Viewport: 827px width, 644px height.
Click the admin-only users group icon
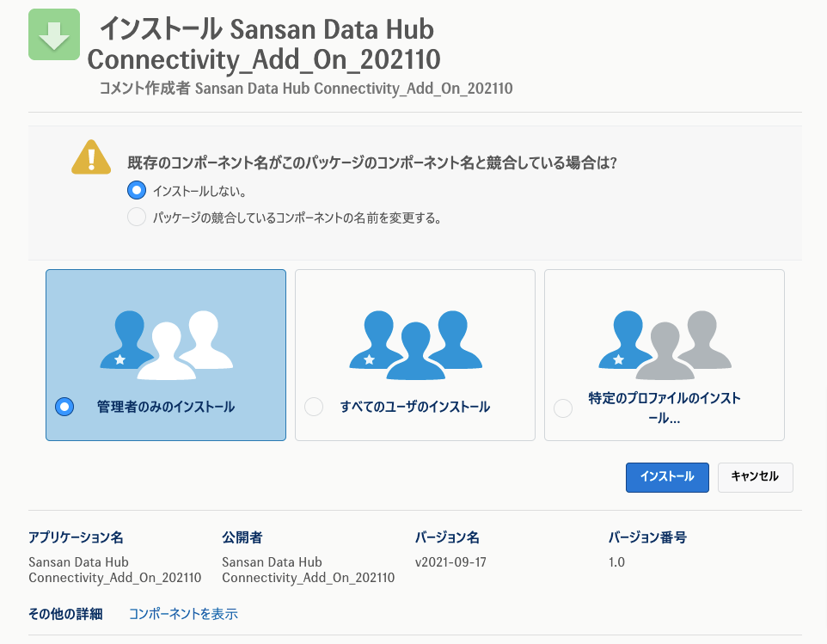166,345
